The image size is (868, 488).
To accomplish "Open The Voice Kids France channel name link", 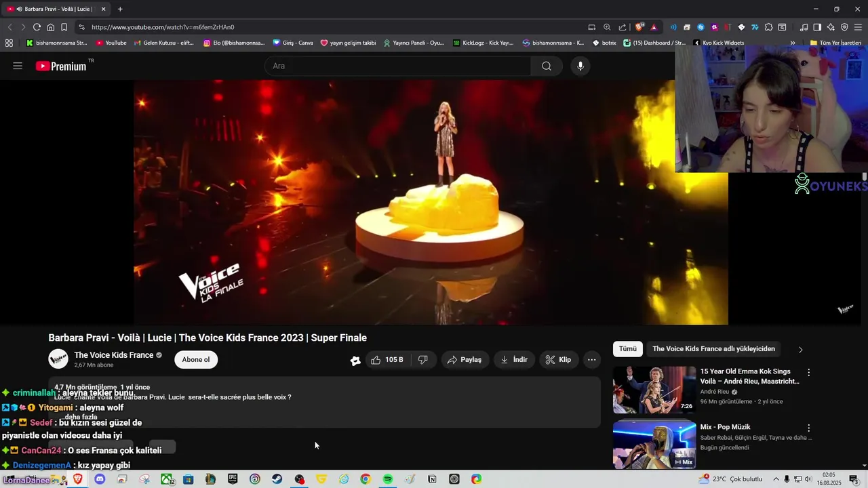I will [x=114, y=355].
